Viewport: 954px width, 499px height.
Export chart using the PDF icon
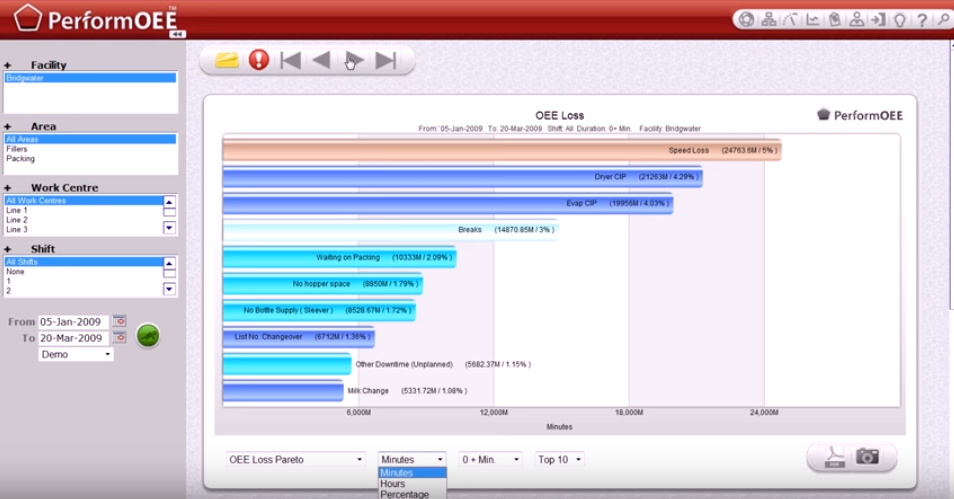pos(833,457)
